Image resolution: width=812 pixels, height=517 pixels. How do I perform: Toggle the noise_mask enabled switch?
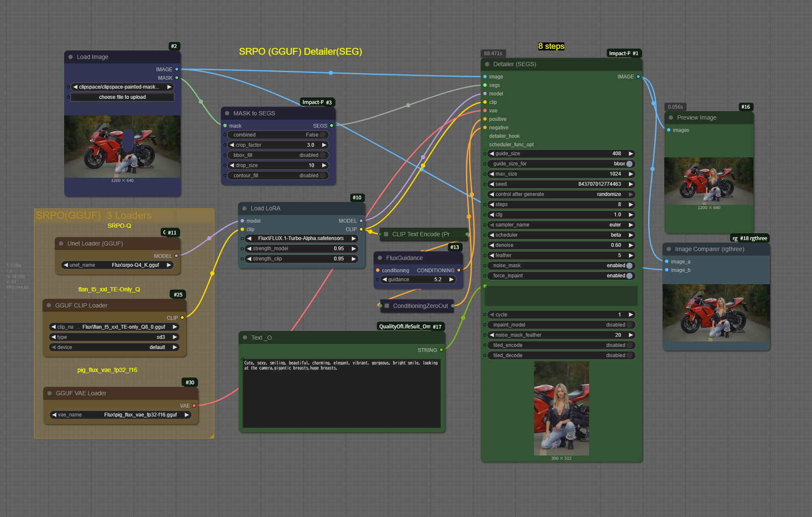pyautogui.click(x=629, y=265)
